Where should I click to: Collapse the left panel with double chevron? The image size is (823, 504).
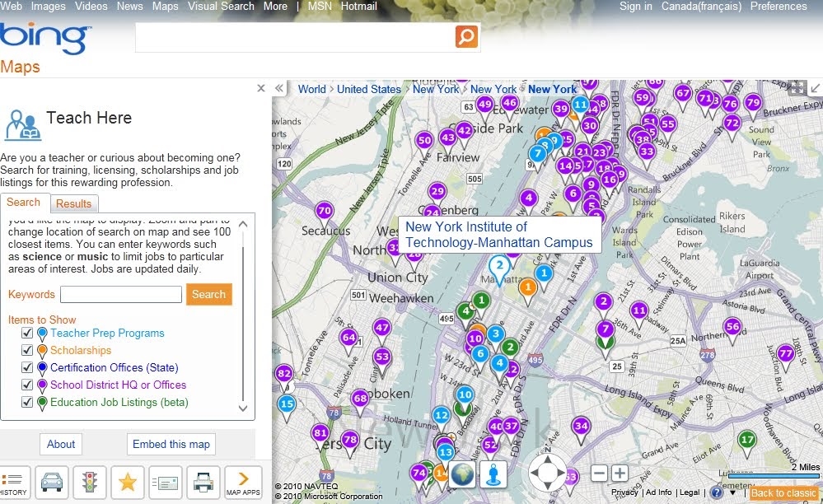[x=279, y=88]
